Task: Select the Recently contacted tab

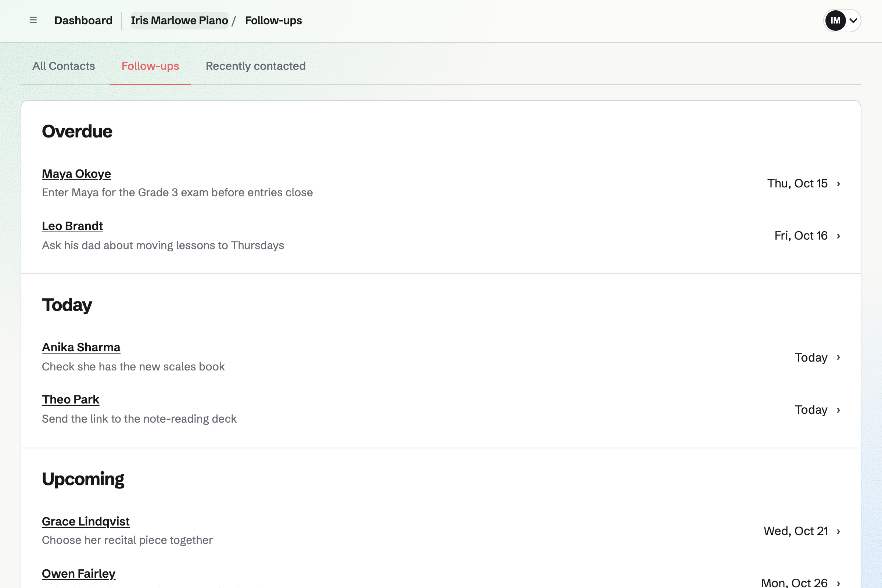Action: click(x=256, y=66)
